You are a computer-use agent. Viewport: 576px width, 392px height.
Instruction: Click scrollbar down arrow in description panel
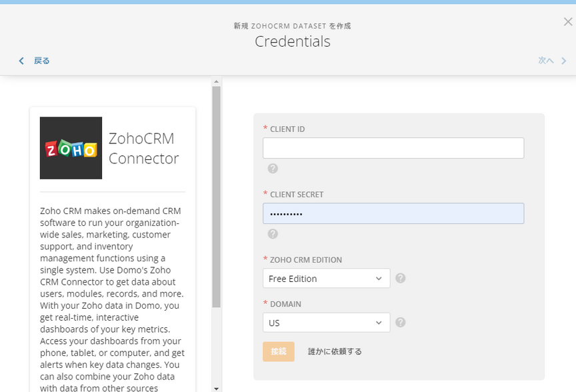click(217, 388)
